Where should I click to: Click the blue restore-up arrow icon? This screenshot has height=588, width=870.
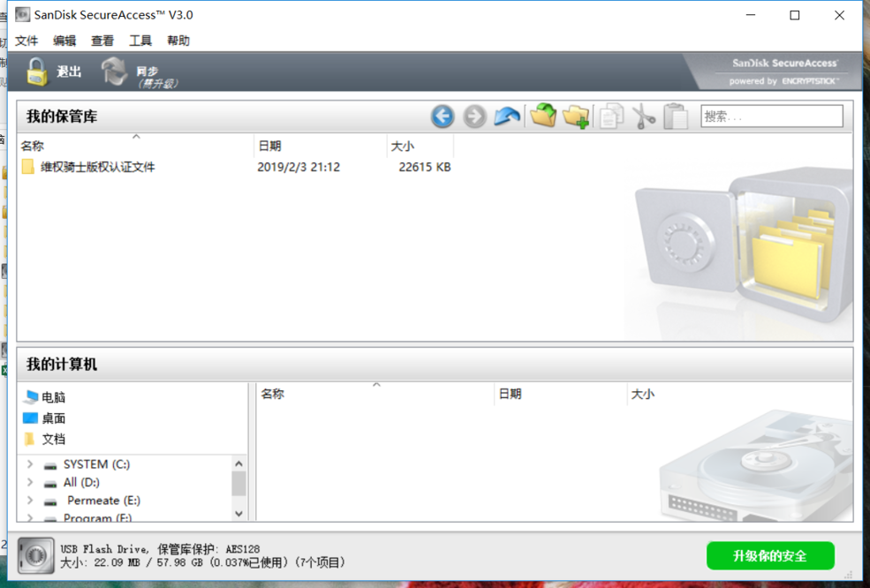[506, 115]
